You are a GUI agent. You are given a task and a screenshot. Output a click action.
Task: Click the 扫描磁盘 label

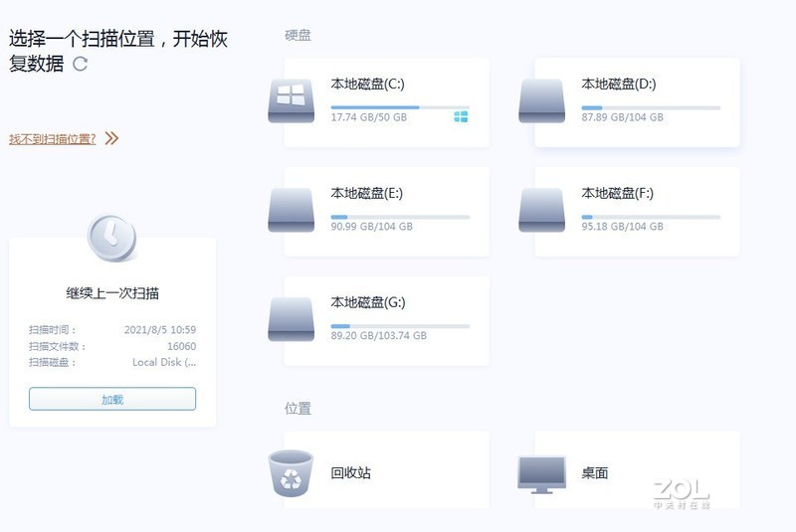[x=53, y=362]
